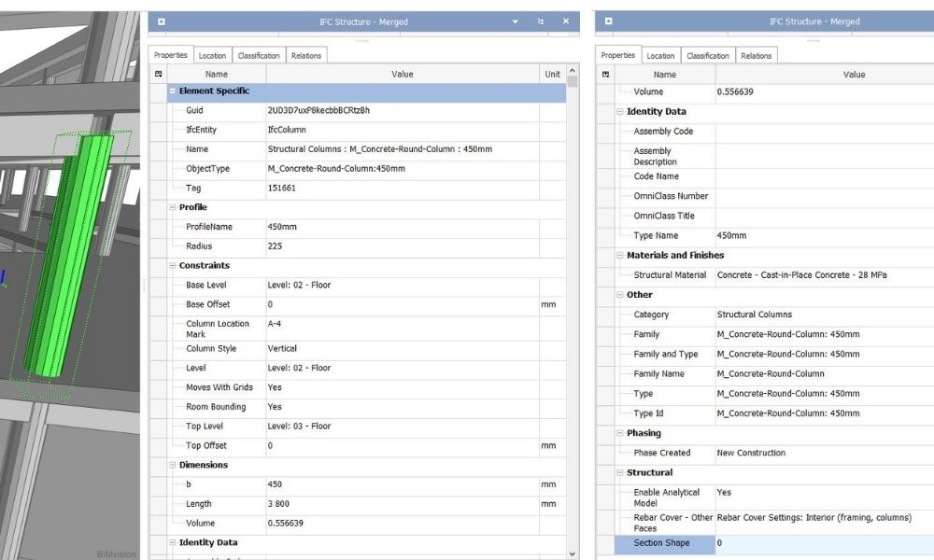Open left panel window menu icon

click(x=161, y=21)
